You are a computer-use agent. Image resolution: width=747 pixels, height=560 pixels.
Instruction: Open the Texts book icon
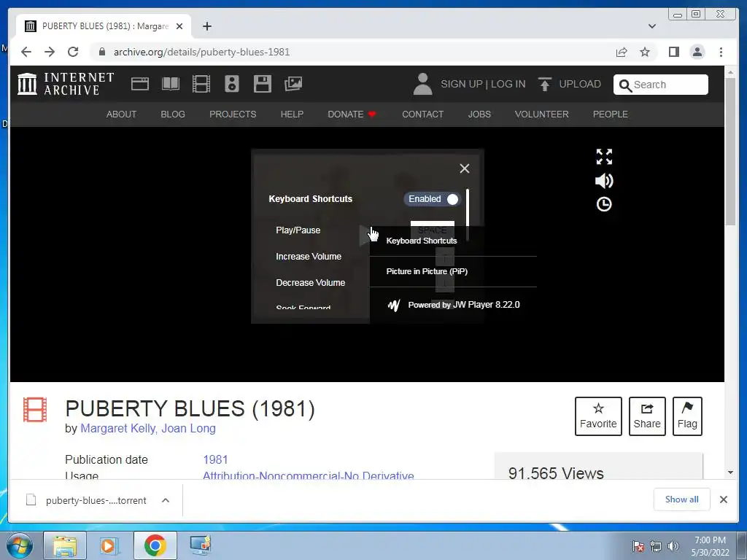171,84
